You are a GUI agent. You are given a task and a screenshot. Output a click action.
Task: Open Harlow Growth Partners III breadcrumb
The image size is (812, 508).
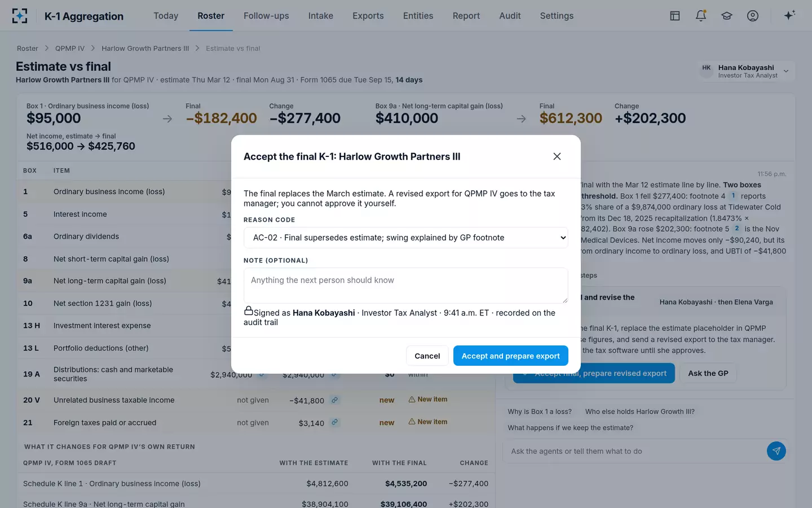click(145, 49)
